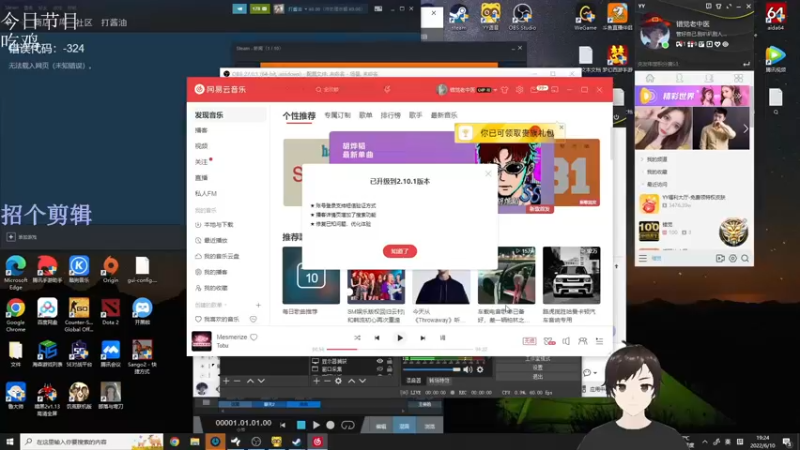Image resolution: width=800 pixels, height=450 pixels.
Task: Open the YY app grid tab icon
Action: 738,78
